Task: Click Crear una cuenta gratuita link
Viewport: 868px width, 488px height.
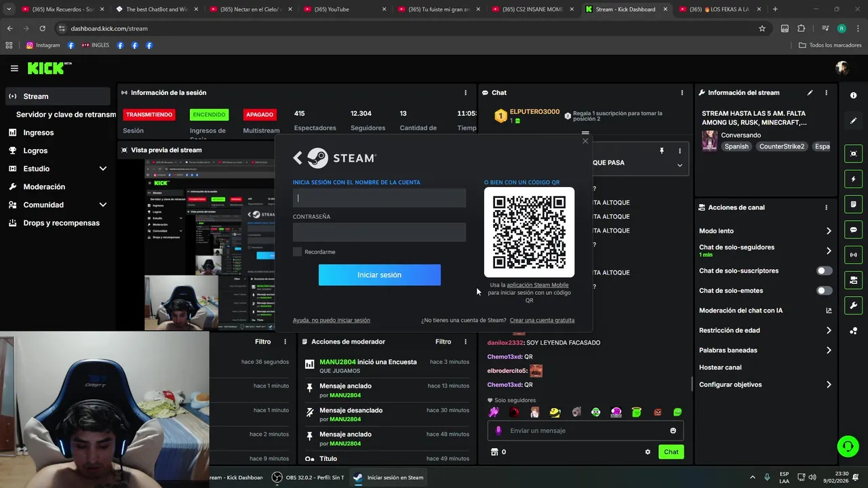Action: tap(542, 320)
